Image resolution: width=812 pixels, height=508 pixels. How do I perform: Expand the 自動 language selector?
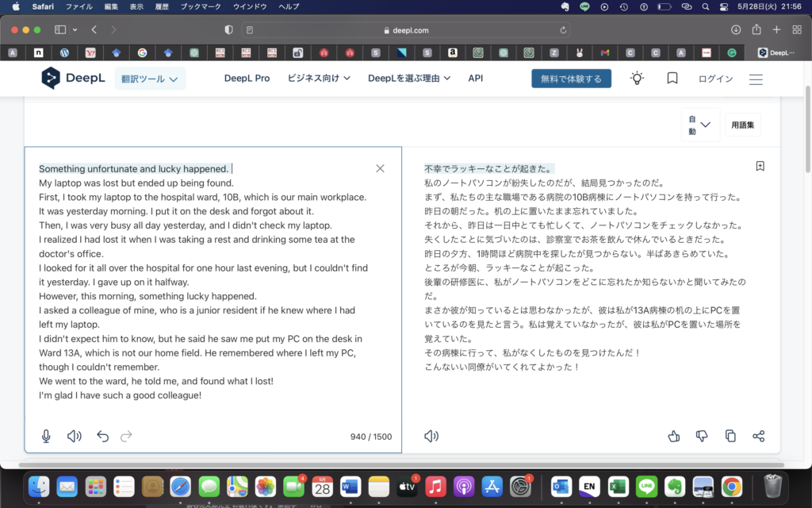(699, 125)
